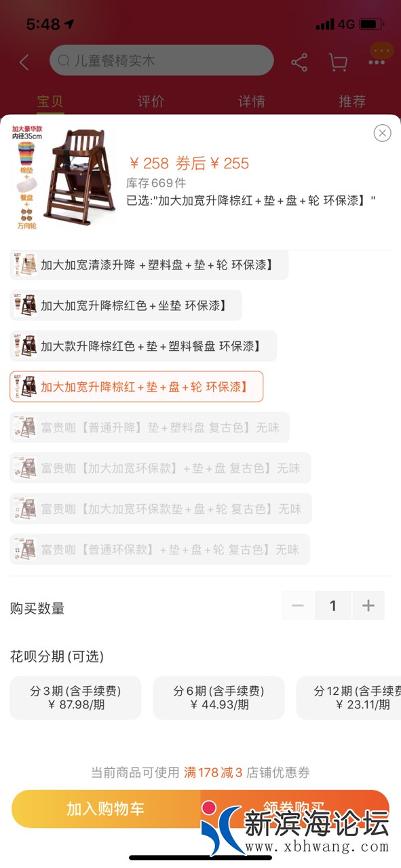Switch to the 详情 tab
The width and height of the screenshot is (401, 868).
click(x=252, y=102)
